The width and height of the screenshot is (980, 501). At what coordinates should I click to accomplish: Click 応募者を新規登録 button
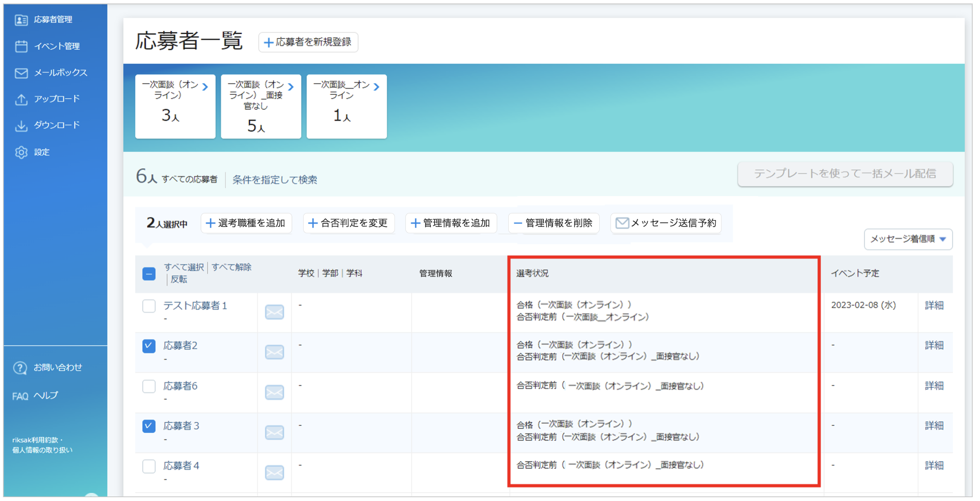pos(308,42)
